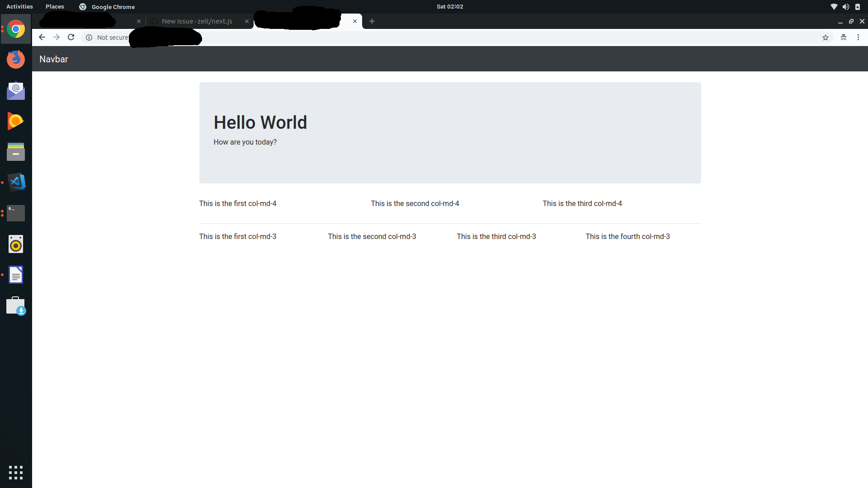Open the Activities overview
Image resolution: width=868 pixels, height=488 pixels.
19,6
